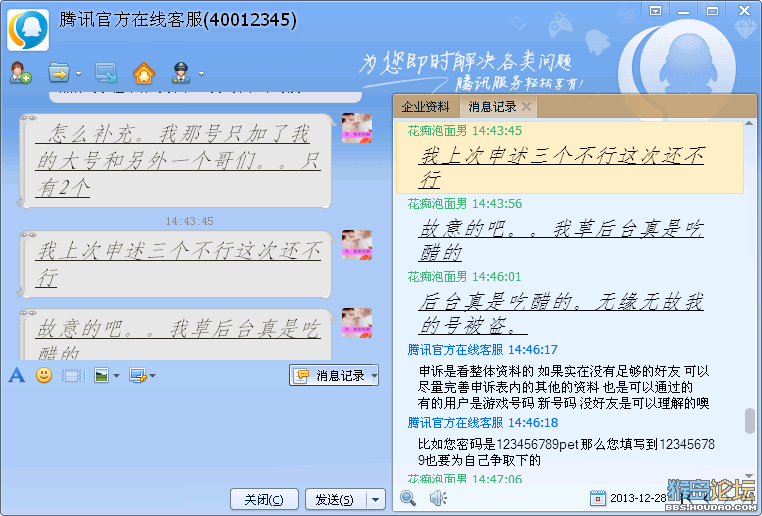Expand the send file dropdown arrow

(78, 74)
